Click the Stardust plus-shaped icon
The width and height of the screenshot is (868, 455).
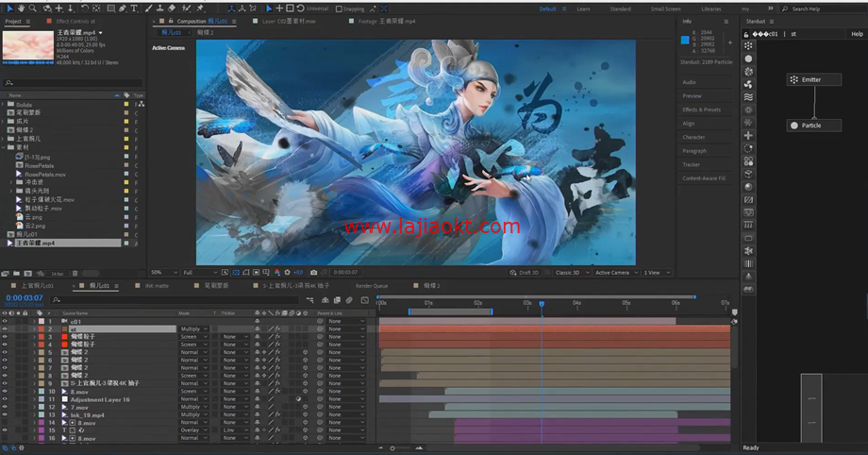(x=748, y=135)
